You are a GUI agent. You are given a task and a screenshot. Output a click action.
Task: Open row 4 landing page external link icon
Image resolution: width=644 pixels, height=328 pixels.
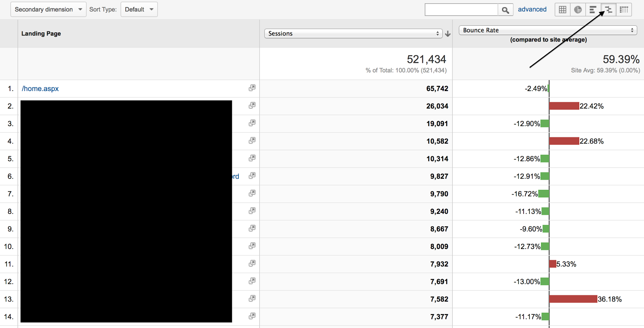[252, 140]
